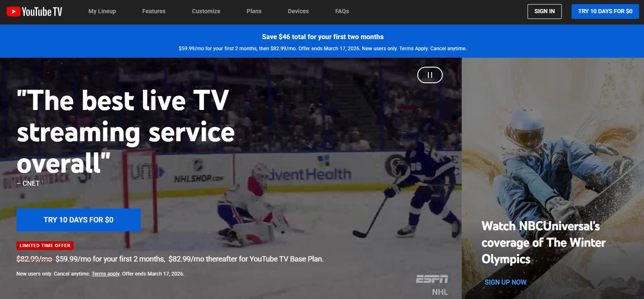Open the Features page

(153, 11)
